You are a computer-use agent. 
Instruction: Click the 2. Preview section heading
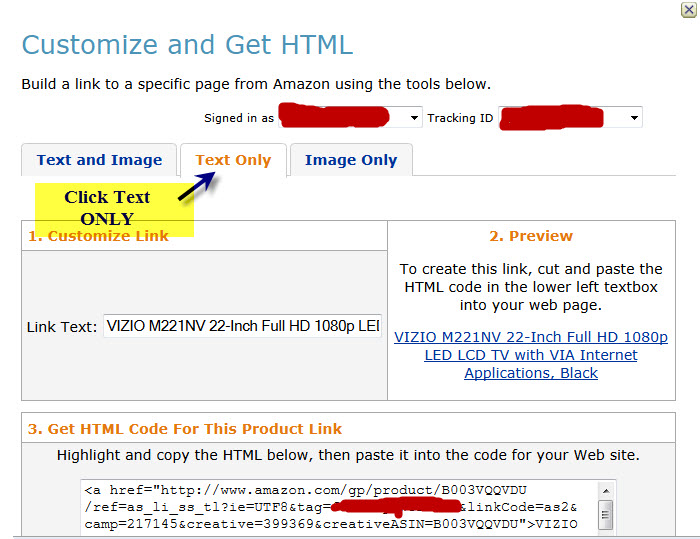coord(531,236)
